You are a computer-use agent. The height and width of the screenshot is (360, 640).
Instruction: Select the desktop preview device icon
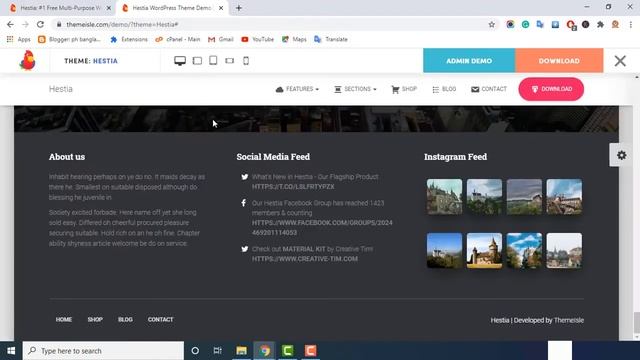[x=180, y=61]
